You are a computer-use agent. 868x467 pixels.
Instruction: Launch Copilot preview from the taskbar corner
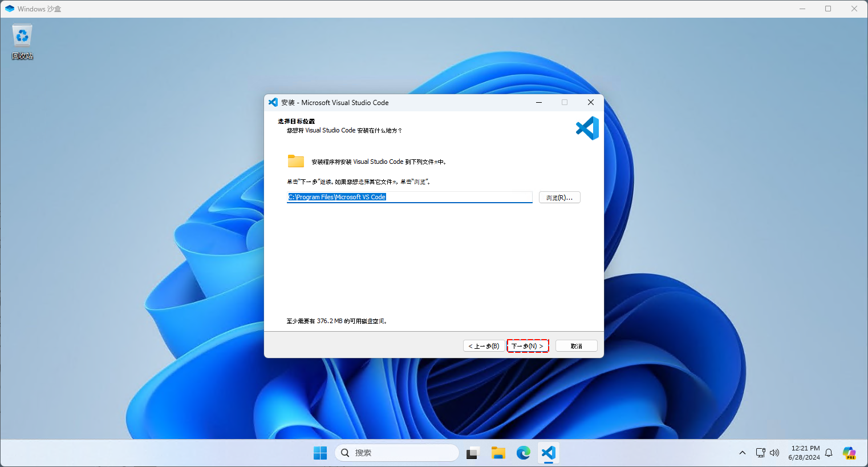point(849,453)
